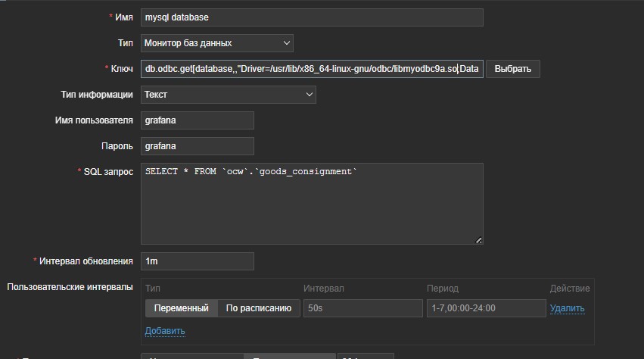
Task: Click the custom interval field showing 50s
Action: [362, 308]
